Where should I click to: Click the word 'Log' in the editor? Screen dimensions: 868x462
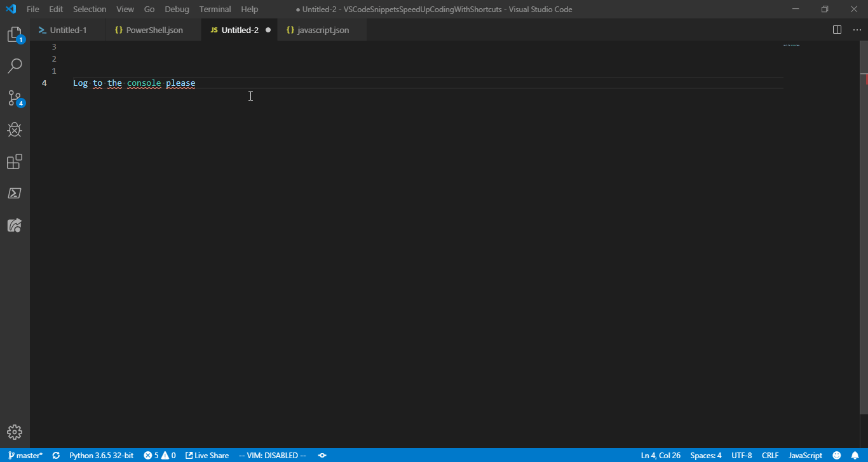pos(81,83)
